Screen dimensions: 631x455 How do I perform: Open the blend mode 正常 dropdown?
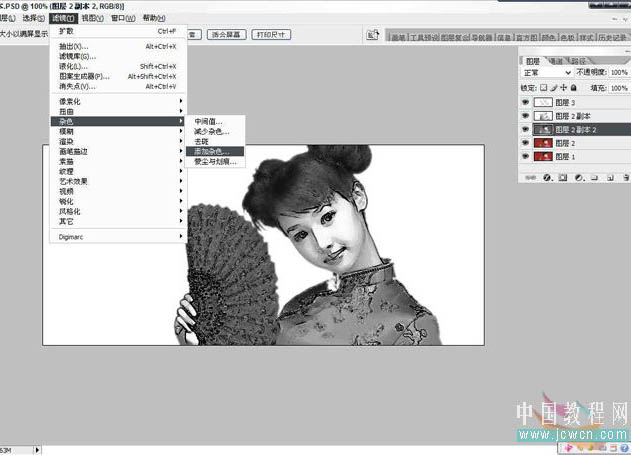pos(548,73)
